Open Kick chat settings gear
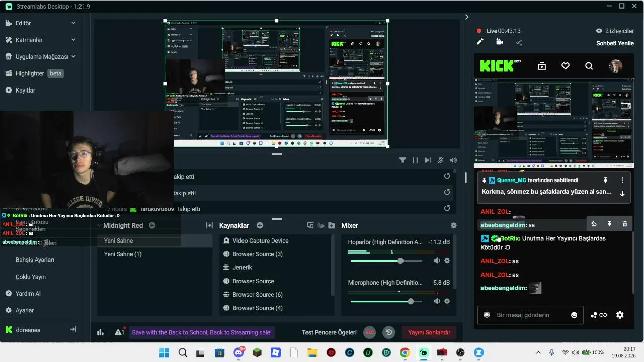The height and width of the screenshot is (362, 644). pos(620,315)
